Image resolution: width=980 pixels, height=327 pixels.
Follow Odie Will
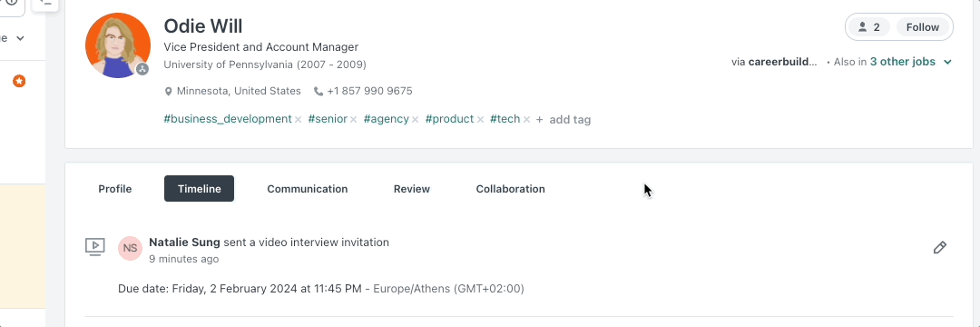(x=923, y=27)
